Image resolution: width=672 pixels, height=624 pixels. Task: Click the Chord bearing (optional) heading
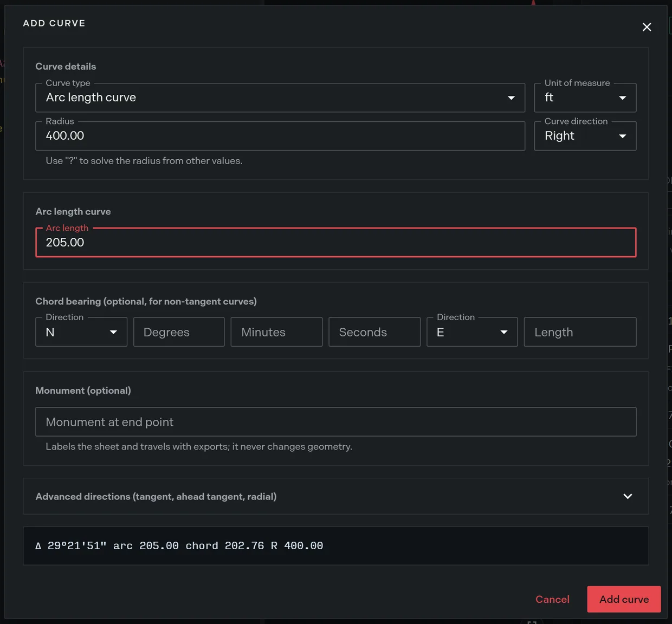pyautogui.click(x=146, y=301)
